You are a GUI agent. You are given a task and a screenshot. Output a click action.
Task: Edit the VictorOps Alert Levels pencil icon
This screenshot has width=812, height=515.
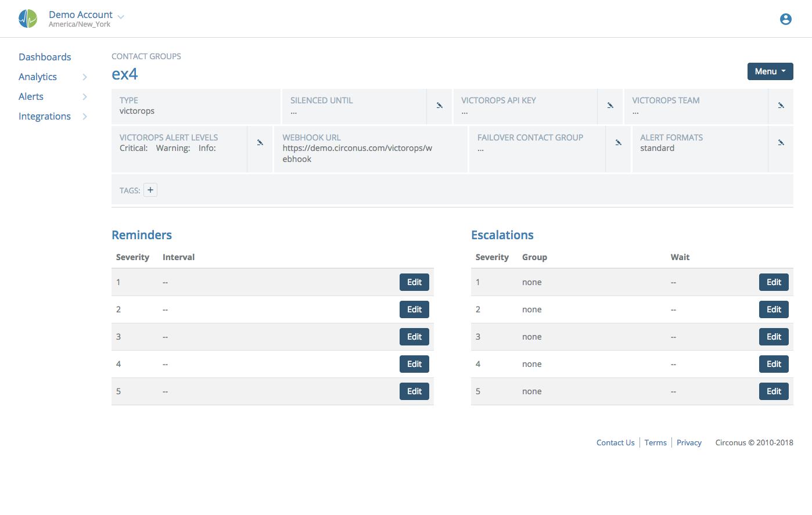click(x=260, y=143)
